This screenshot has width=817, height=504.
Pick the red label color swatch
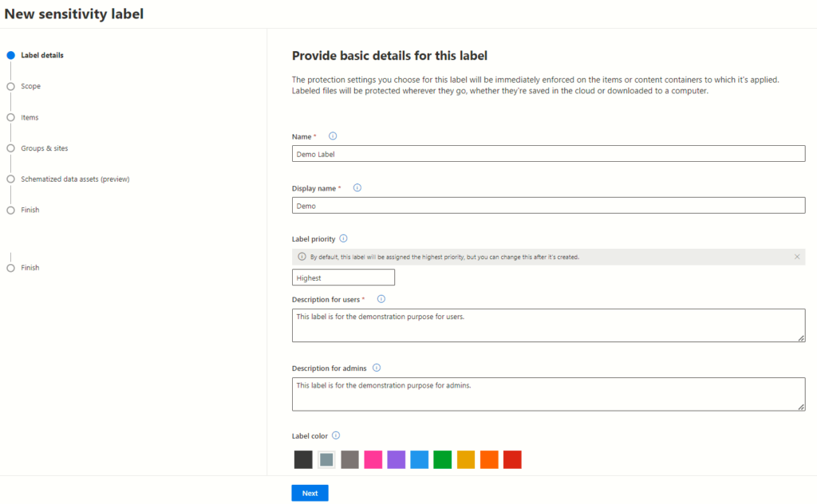[x=512, y=459]
